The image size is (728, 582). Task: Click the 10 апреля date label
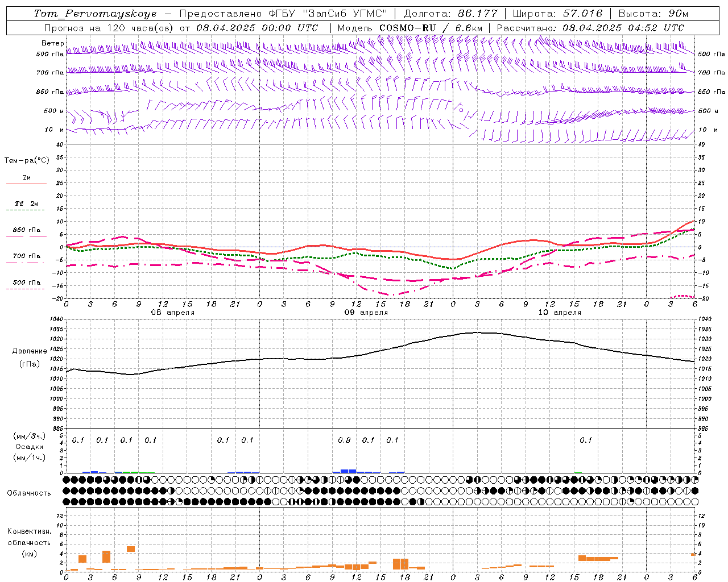pyautogui.click(x=560, y=313)
